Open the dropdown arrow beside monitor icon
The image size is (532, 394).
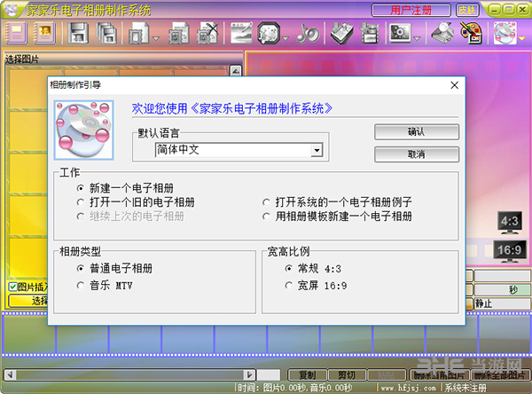[418, 38]
